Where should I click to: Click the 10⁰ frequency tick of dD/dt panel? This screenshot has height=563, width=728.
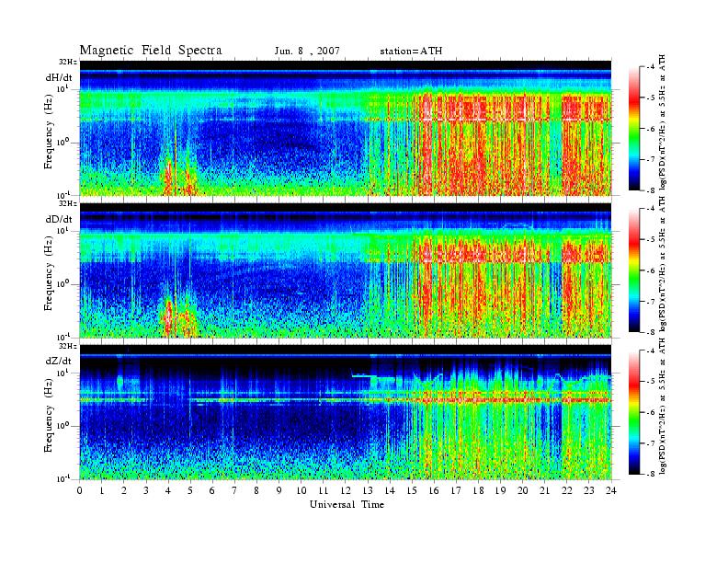coord(63,284)
